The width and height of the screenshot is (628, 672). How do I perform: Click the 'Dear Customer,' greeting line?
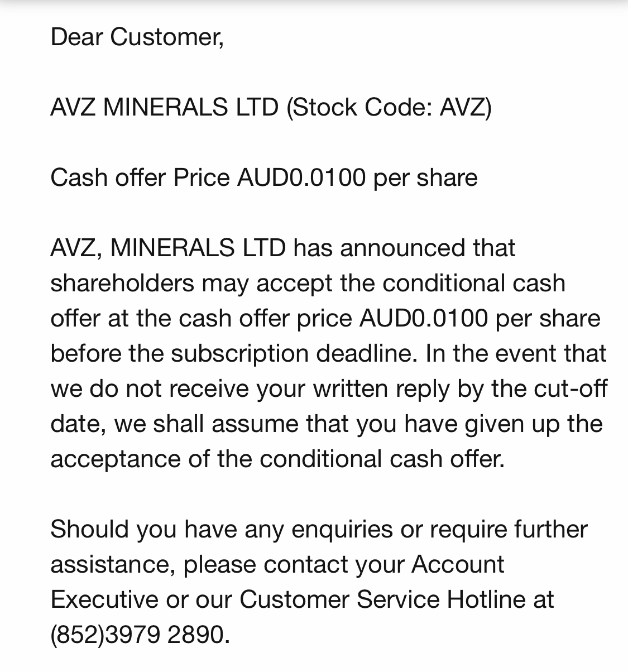pos(137,37)
